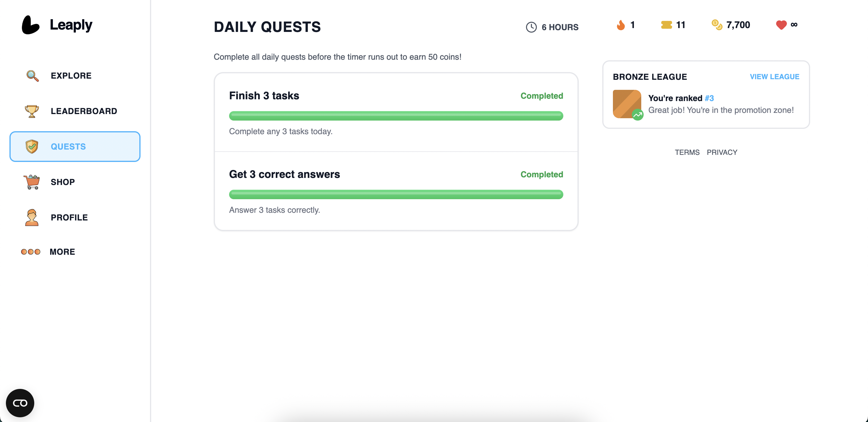Screen dimensions: 868x422
Task: Select the Profile avatar icon
Action: (x=32, y=217)
